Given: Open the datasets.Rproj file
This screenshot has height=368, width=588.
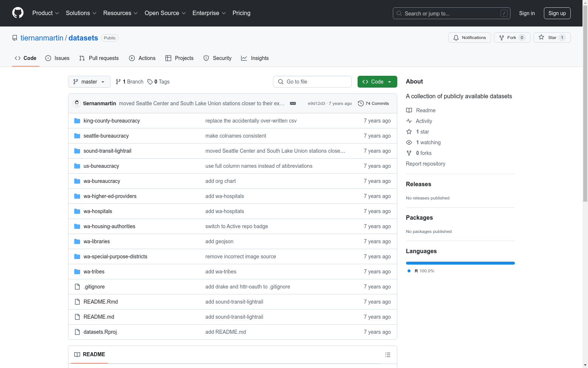Looking at the screenshot, I should coord(100,332).
